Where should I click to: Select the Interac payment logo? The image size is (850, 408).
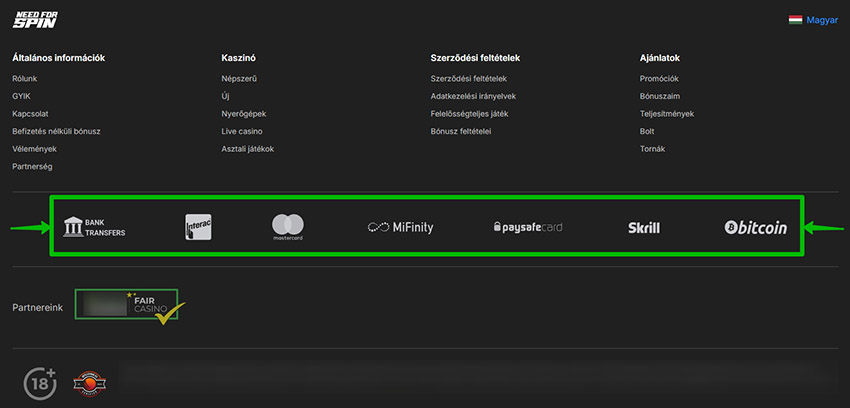coord(198,227)
